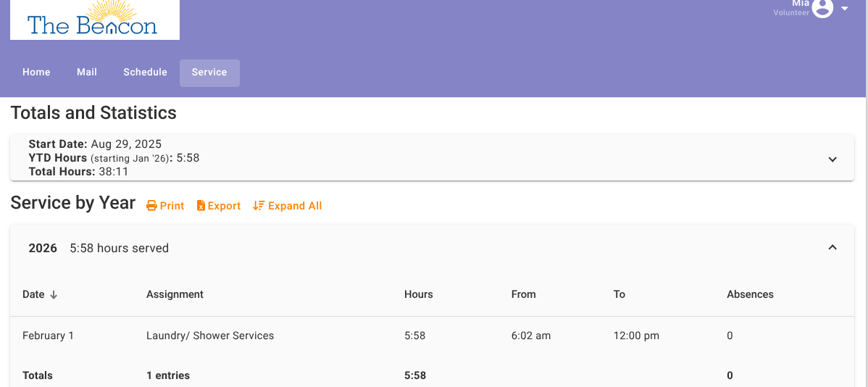Open the Mia user account avatar
868x387 pixels.
822,8
